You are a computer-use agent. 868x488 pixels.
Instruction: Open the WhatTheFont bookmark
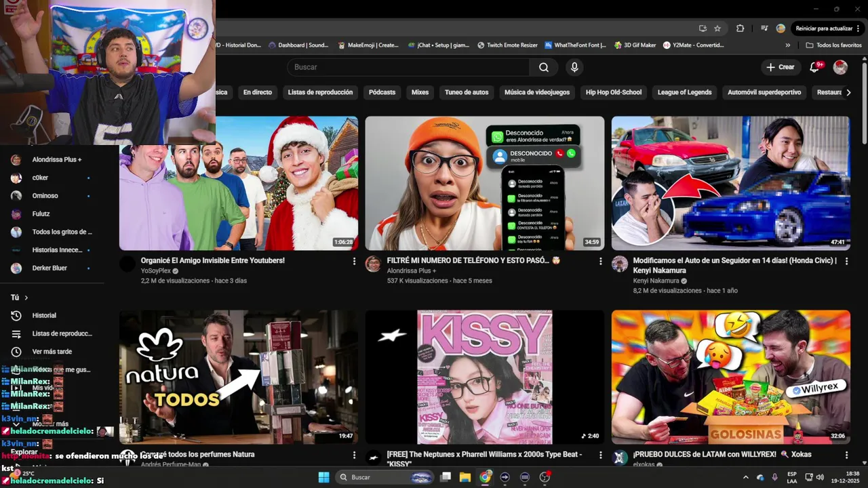(576, 45)
